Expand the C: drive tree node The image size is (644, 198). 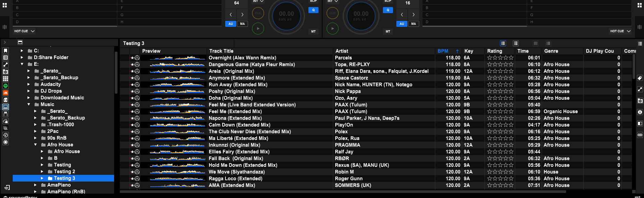(22, 51)
